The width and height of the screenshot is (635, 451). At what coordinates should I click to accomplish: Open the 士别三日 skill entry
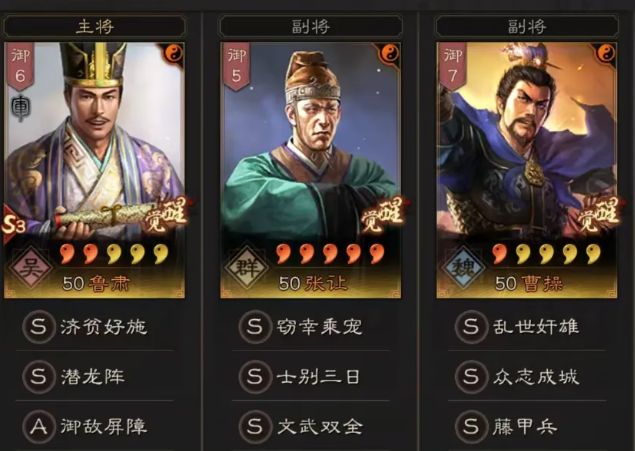(311, 377)
